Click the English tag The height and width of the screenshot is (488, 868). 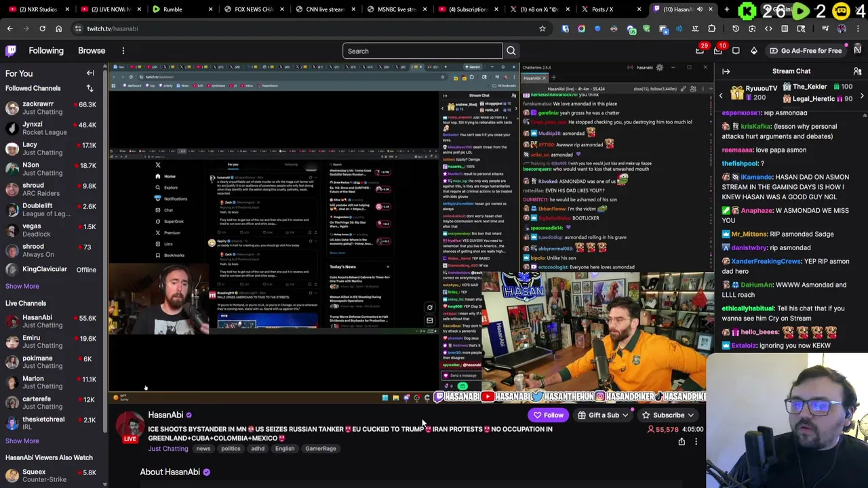click(285, 449)
